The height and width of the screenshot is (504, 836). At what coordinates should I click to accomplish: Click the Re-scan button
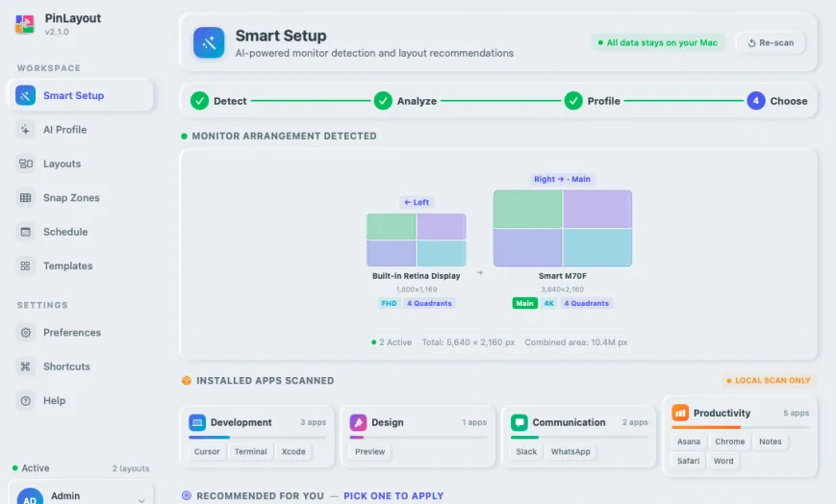click(x=771, y=42)
